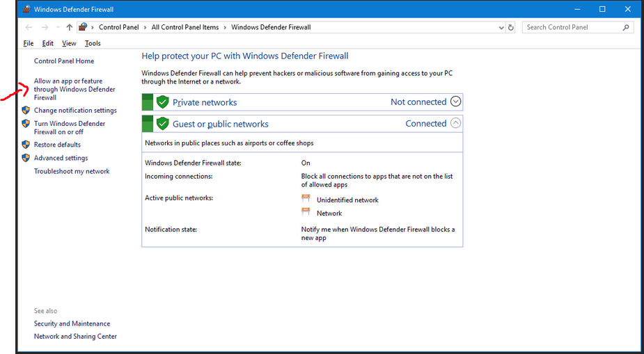This screenshot has width=644, height=354.
Task: Open the Edit menu
Action: [47, 43]
